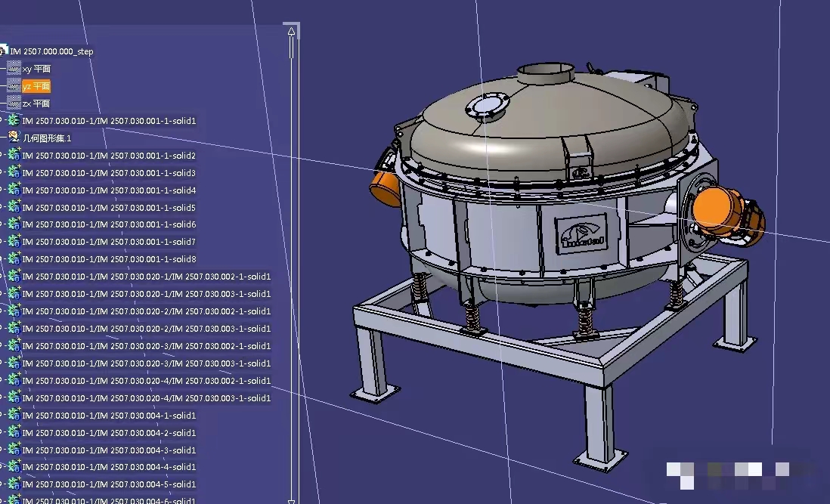Click the body icon of 001-1-solid1
The height and width of the screenshot is (504, 830).
(14, 121)
